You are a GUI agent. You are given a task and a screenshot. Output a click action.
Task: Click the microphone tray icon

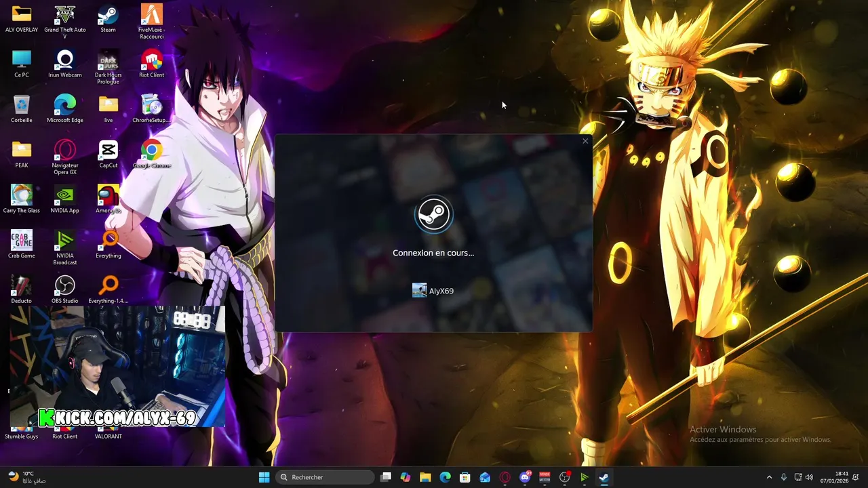click(784, 477)
